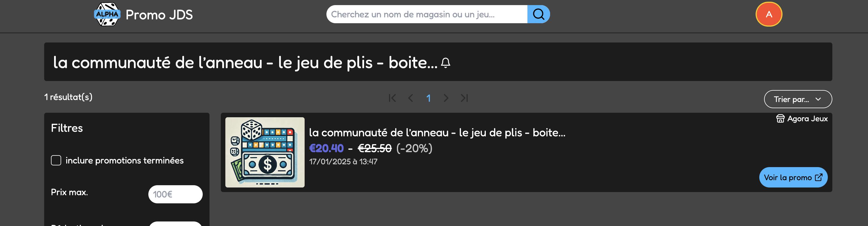This screenshot has width=868, height=226.
Task: Click the shop icon beside Agora Jeux
Action: 780,119
